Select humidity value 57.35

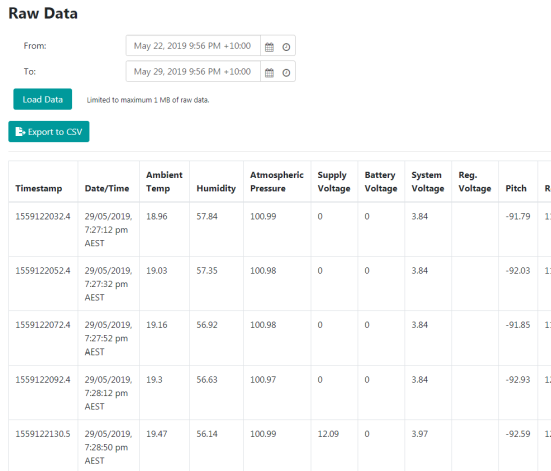click(207, 271)
